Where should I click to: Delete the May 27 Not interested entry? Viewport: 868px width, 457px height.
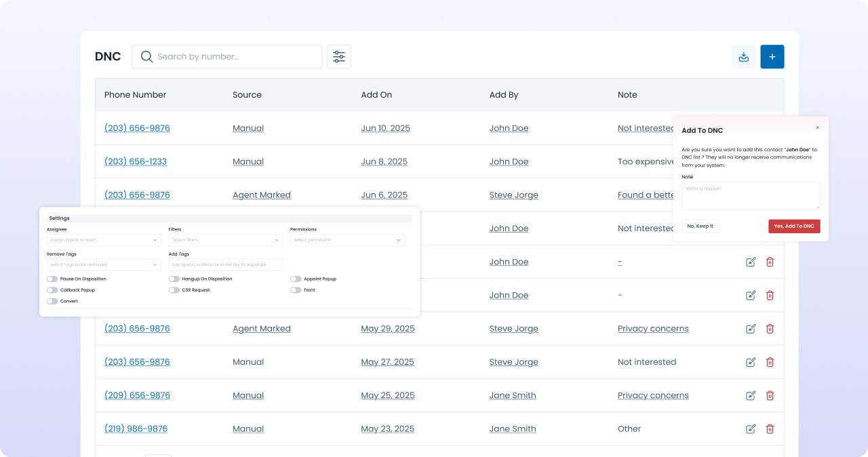coord(770,362)
